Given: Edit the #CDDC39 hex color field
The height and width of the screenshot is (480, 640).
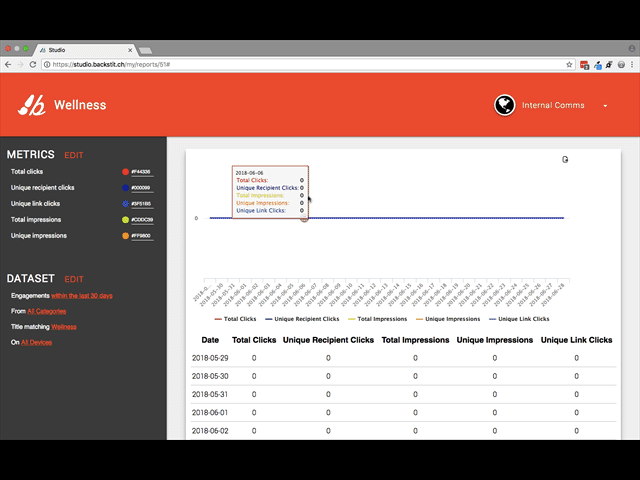Looking at the screenshot, I should (x=142, y=220).
